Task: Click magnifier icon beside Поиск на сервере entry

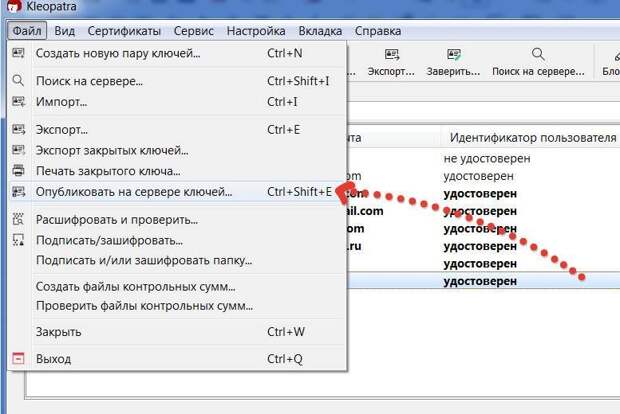Action: (x=18, y=80)
